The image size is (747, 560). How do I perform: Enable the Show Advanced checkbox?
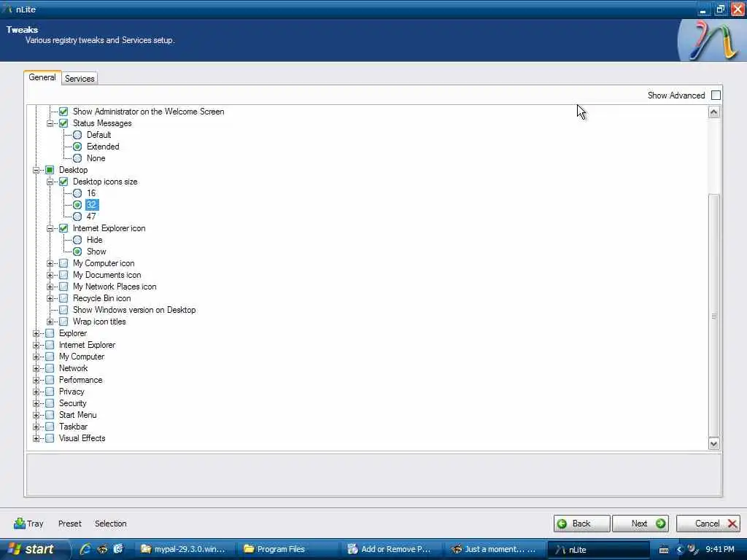click(x=716, y=96)
